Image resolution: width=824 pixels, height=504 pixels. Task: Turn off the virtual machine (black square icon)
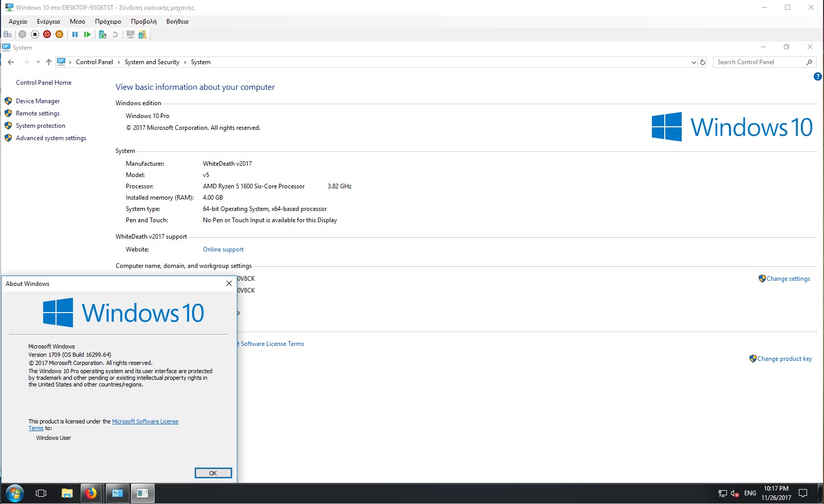pos(35,34)
